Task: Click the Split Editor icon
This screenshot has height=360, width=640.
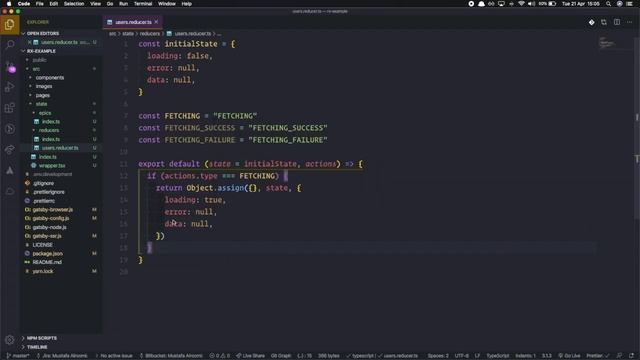Action: 617,22
